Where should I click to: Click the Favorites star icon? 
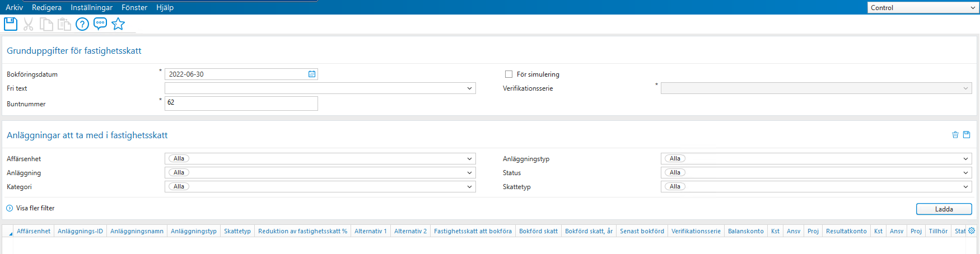click(118, 23)
